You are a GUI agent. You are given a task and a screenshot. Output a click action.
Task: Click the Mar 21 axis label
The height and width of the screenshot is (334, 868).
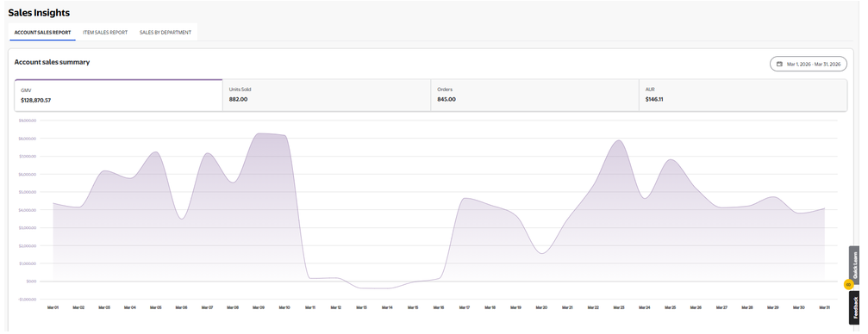coord(567,307)
